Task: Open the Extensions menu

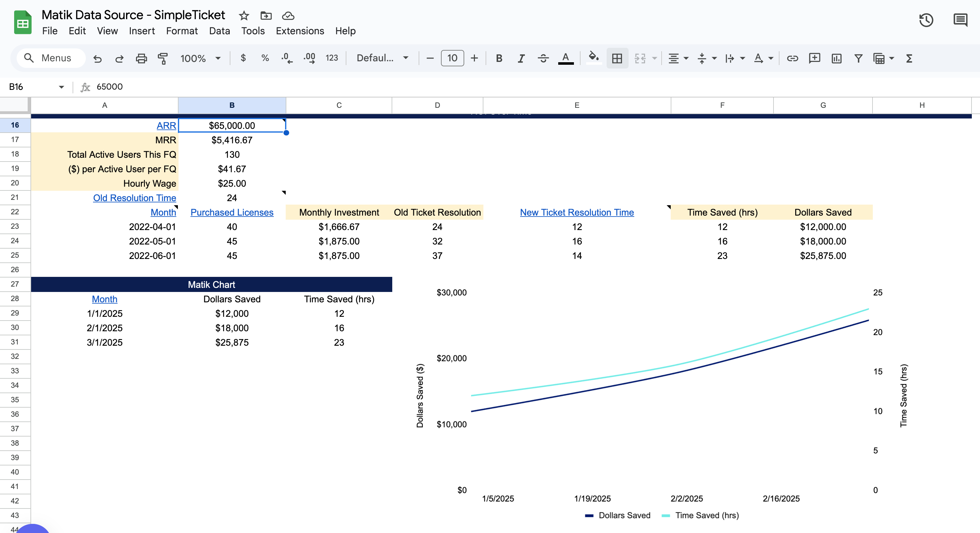Action: pyautogui.click(x=300, y=31)
